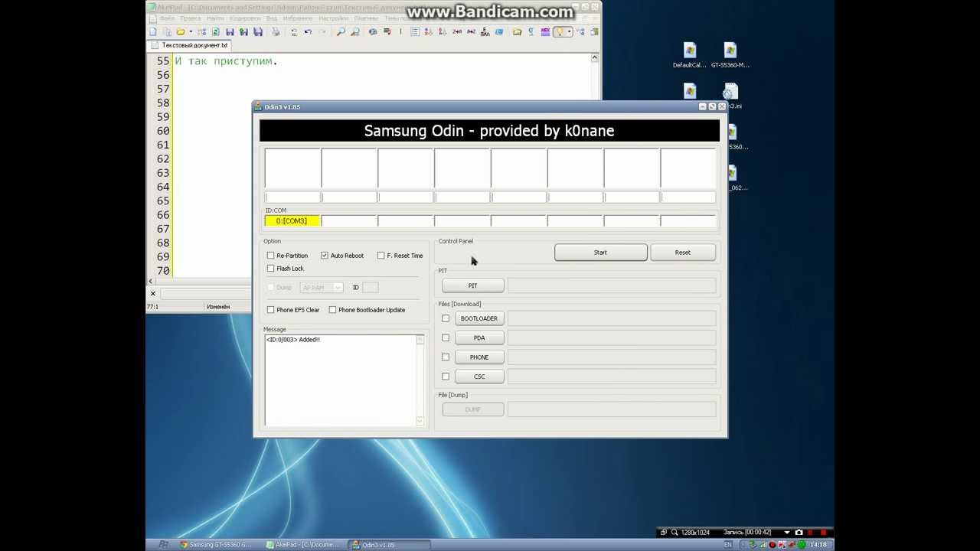Click the PIT file path field
The width and height of the screenshot is (980, 551).
[612, 285]
